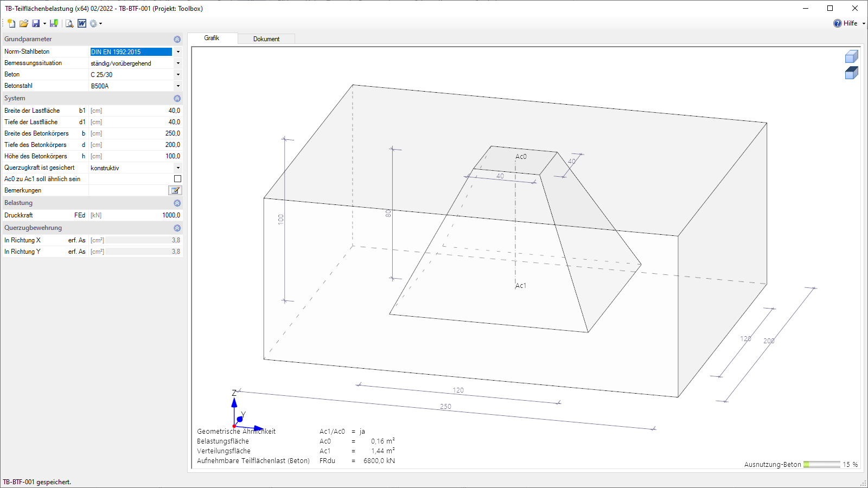Collapse the Belastung section
Viewport: 868px width, 488px height.
click(177, 203)
